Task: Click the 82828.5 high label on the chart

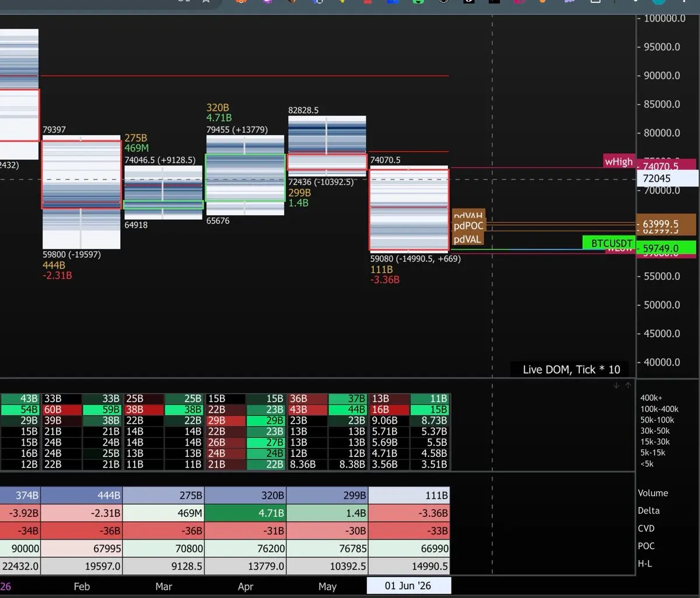Action: (x=303, y=110)
